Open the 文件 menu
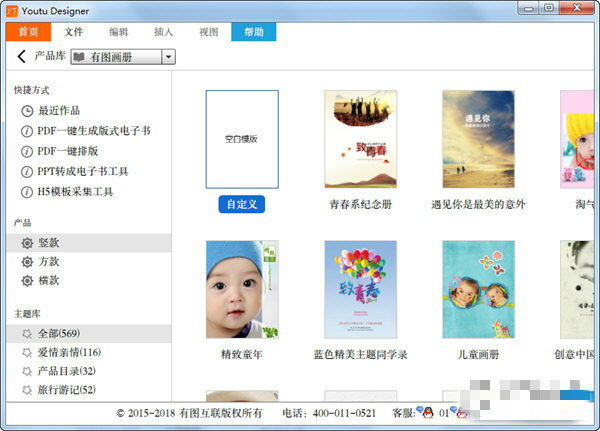 tap(73, 31)
